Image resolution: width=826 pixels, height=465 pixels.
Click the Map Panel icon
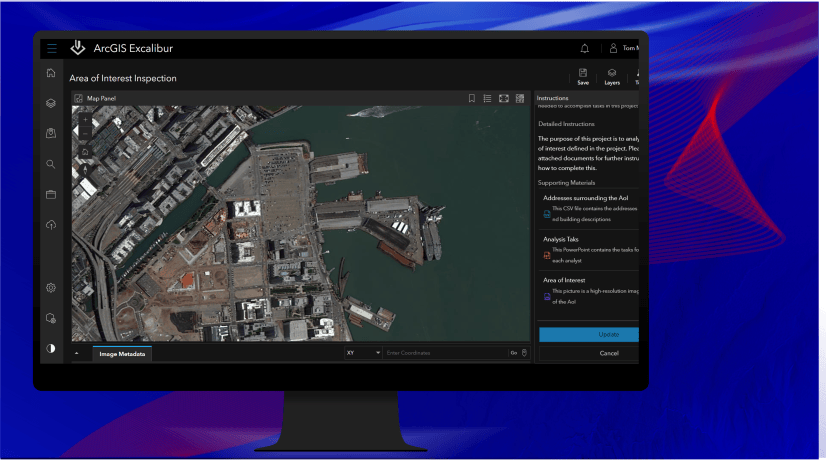pos(78,98)
